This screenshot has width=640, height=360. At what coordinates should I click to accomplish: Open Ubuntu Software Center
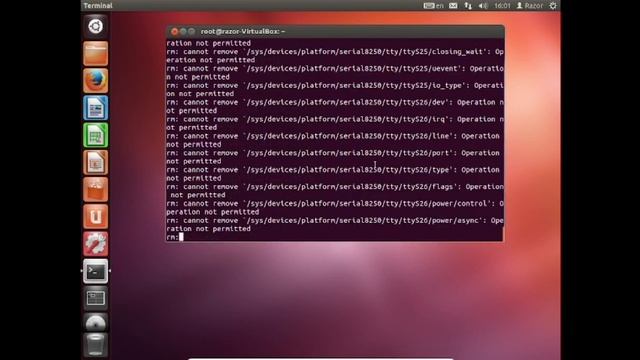coord(96,190)
